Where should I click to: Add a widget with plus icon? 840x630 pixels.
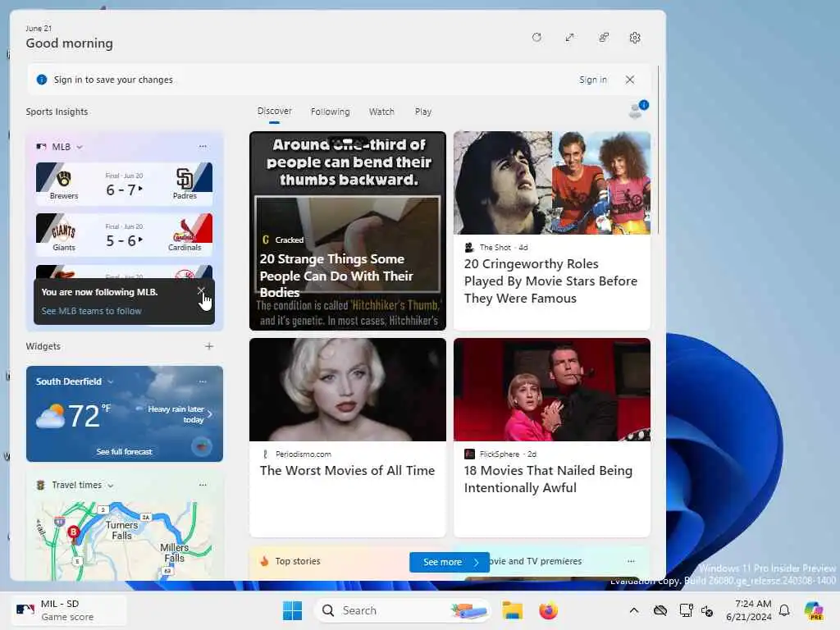point(209,346)
